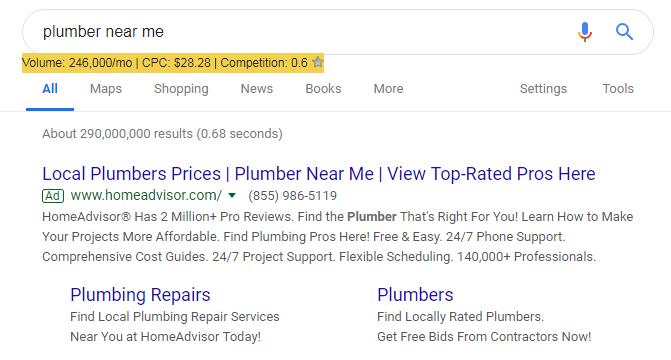Switch to the Maps tab
The height and width of the screenshot is (360, 671).
[x=106, y=89]
